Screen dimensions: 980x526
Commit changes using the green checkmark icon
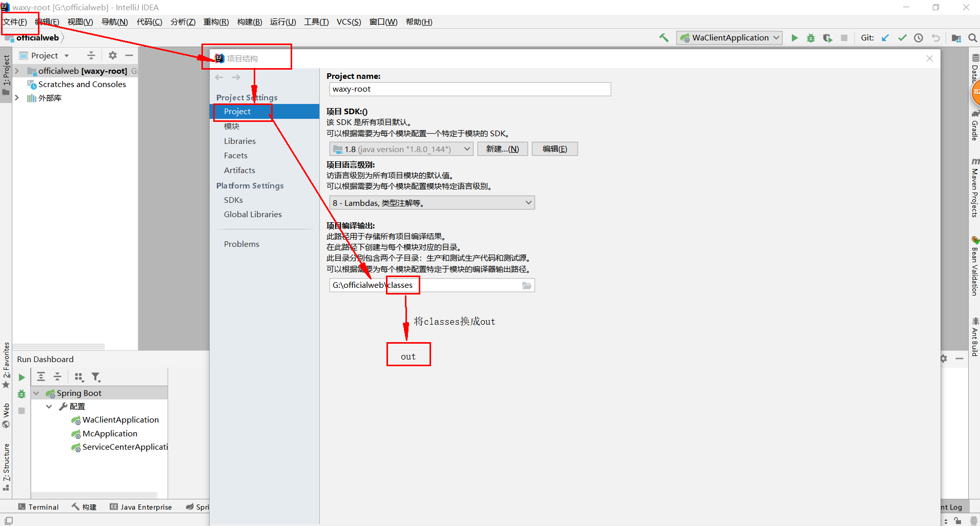902,37
